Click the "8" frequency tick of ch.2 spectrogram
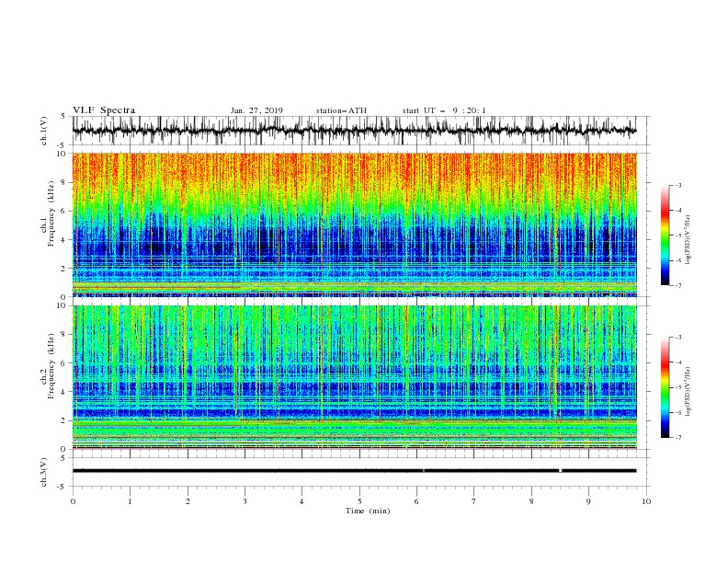 point(64,335)
